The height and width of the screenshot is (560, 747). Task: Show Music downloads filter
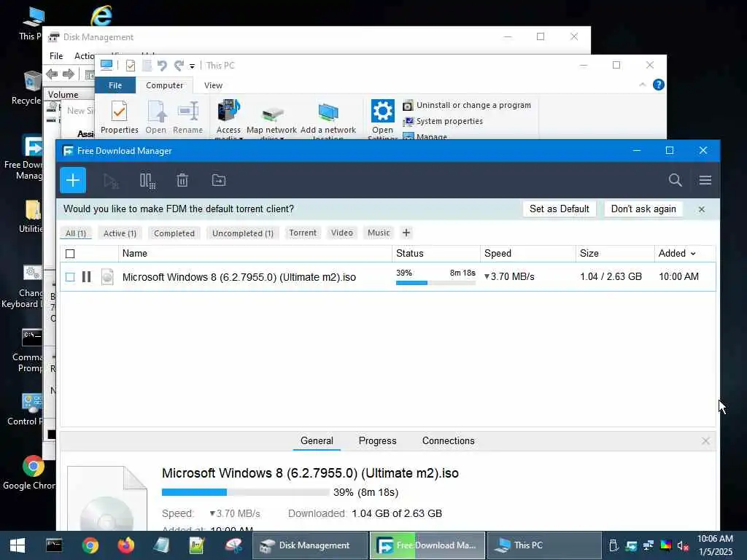point(379,233)
